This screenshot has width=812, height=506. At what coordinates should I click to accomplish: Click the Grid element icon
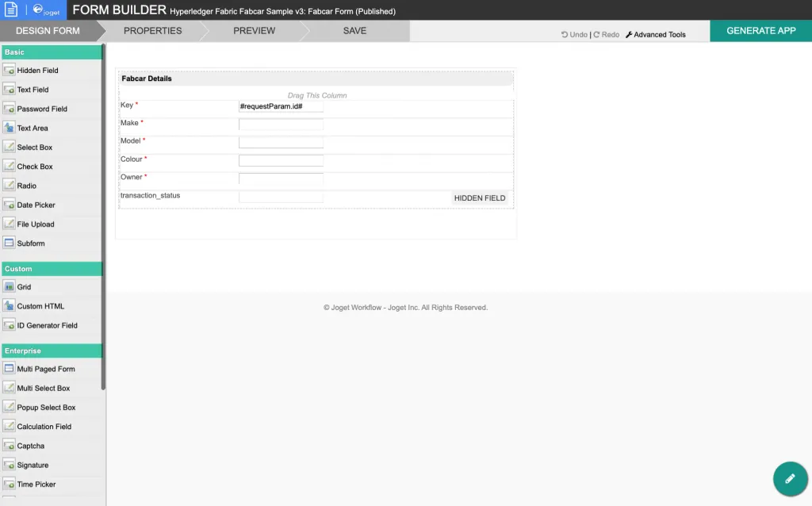point(9,286)
